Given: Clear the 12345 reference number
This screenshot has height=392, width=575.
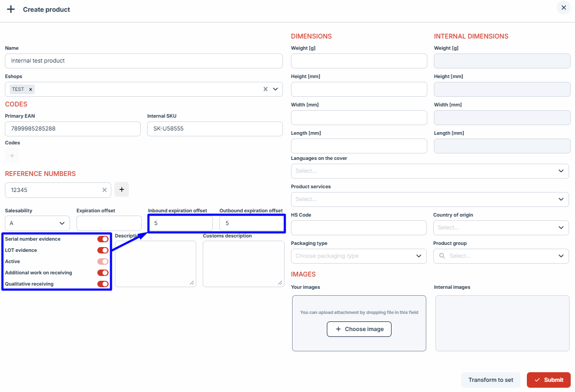Looking at the screenshot, I should pyautogui.click(x=104, y=189).
